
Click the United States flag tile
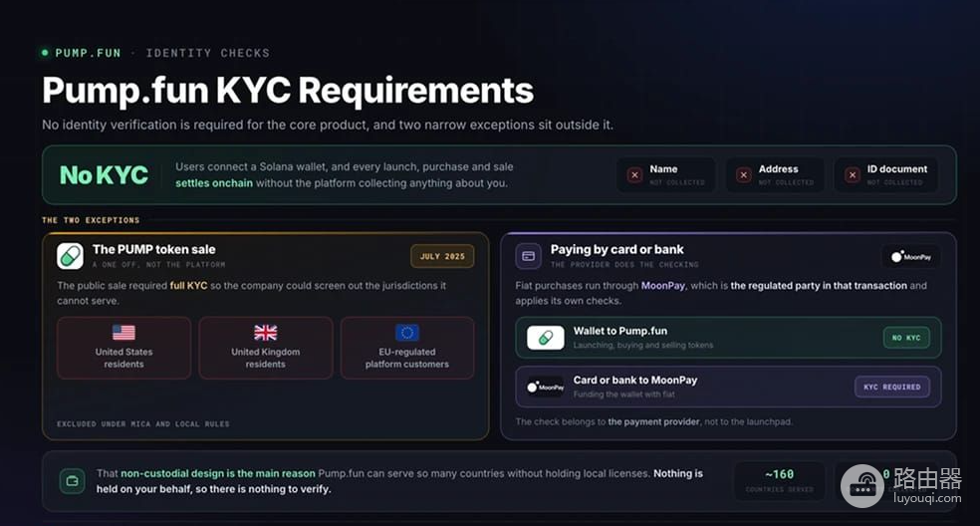pyautogui.click(x=123, y=348)
